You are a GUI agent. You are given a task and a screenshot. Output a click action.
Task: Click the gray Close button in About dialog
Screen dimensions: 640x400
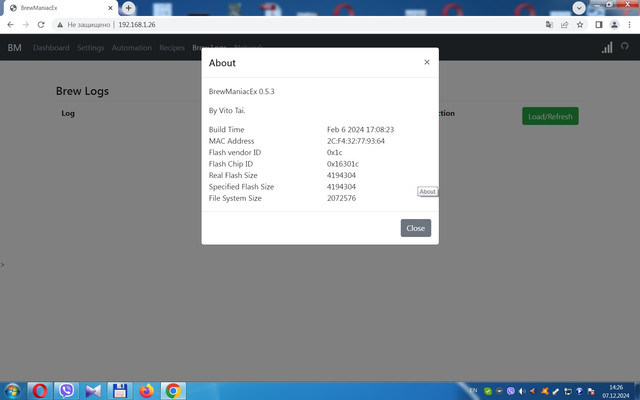click(x=416, y=228)
